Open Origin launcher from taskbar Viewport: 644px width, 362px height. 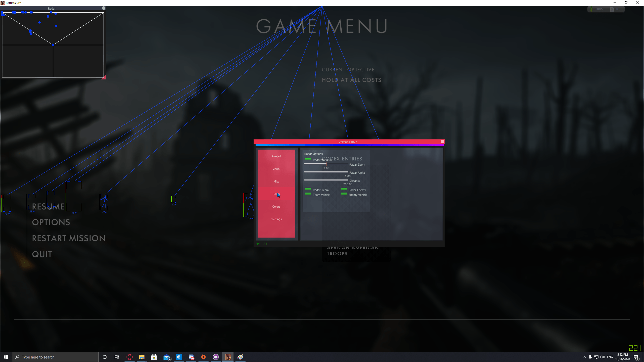pos(204,357)
